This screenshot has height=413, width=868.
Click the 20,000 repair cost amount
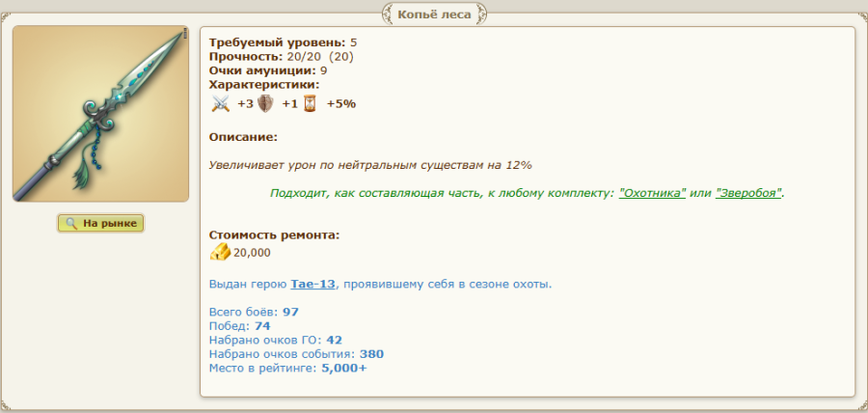pos(252,253)
